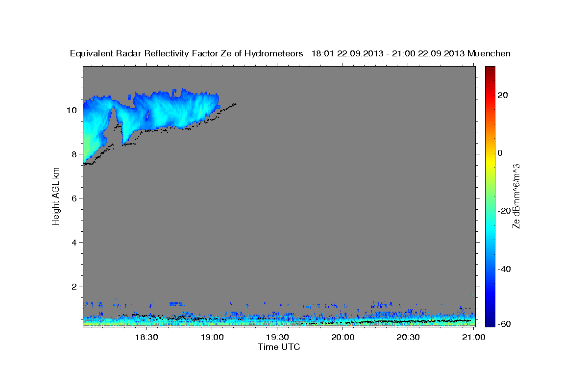Click the '19:30' time axis tick label
The width and height of the screenshot is (588, 392).
pos(277,338)
